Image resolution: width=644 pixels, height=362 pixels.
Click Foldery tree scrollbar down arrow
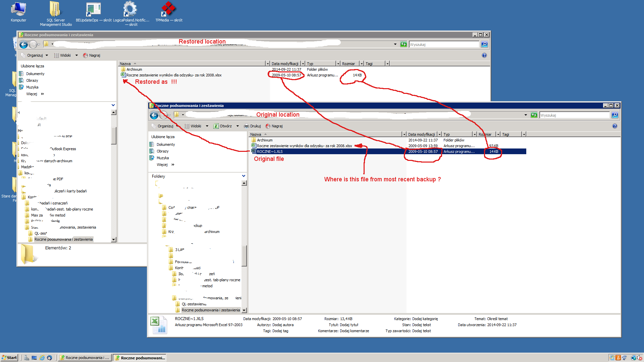pos(244,310)
